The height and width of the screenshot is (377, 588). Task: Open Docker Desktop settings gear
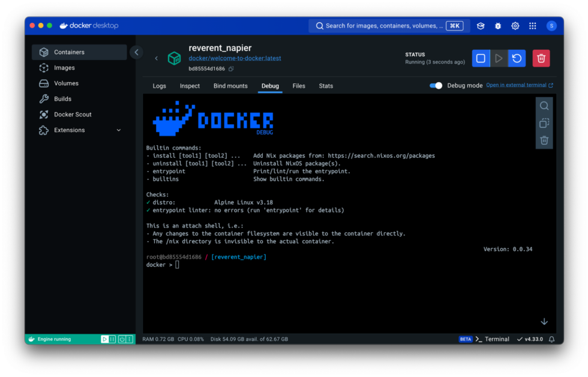click(x=515, y=26)
